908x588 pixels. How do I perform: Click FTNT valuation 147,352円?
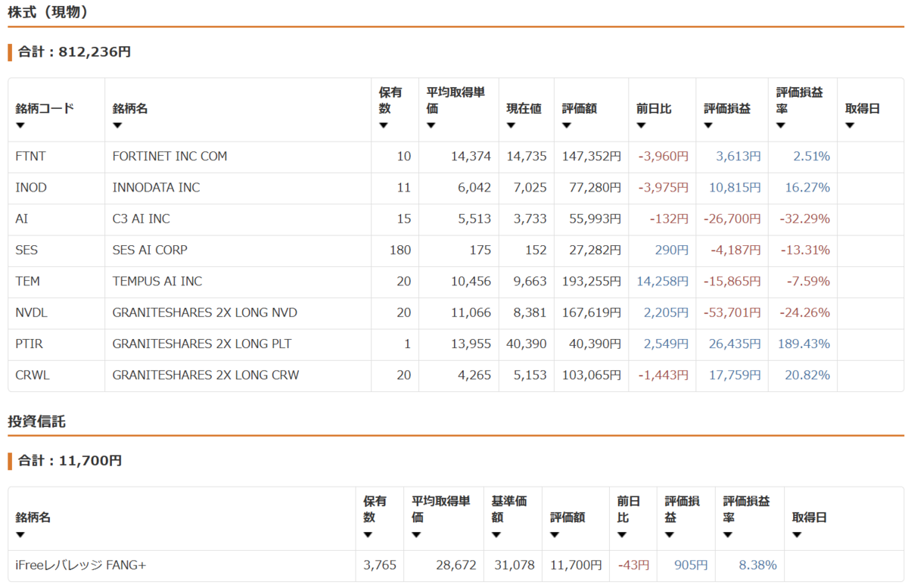[592, 156]
